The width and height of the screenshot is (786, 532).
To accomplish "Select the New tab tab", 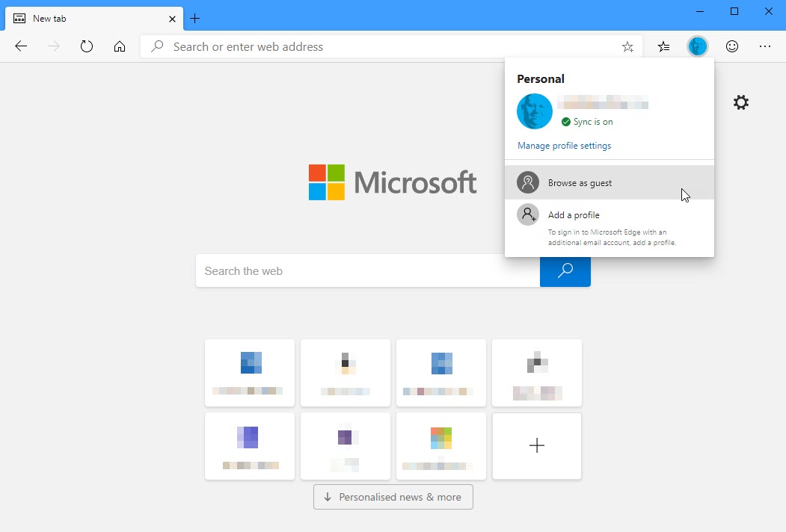I will tap(94, 19).
